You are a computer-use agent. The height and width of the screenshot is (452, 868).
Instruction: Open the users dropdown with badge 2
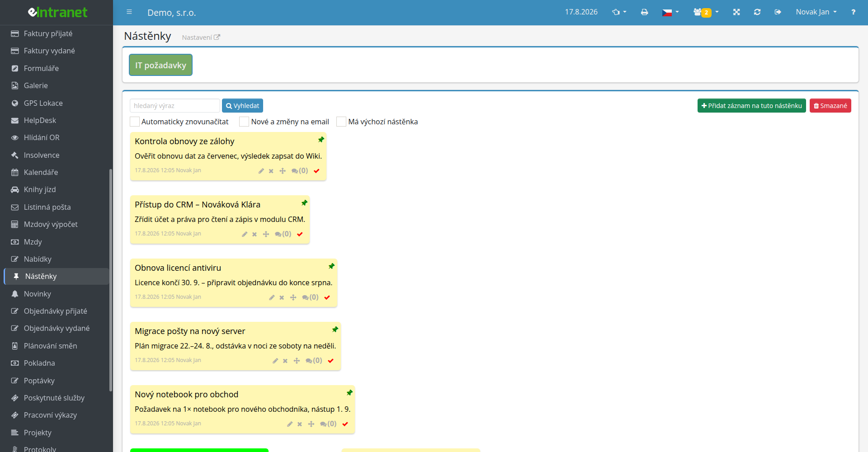(706, 12)
